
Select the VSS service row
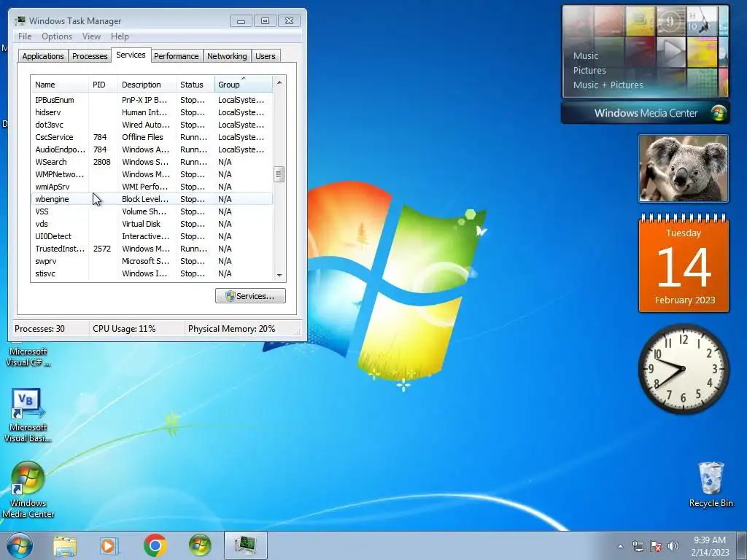pyautogui.click(x=152, y=211)
